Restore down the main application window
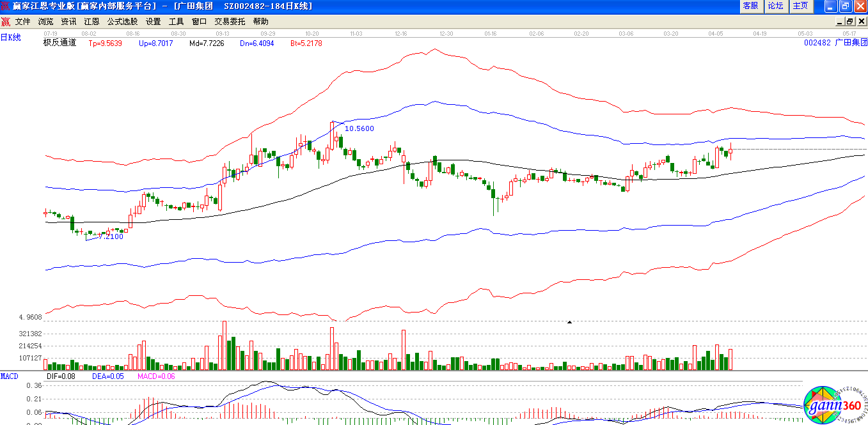The width and height of the screenshot is (868, 425). [846, 6]
